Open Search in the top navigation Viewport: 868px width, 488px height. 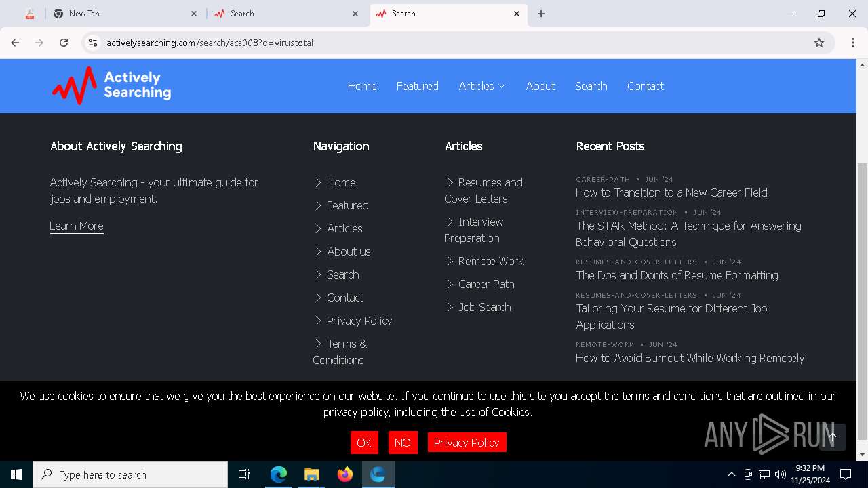(x=591, y=86)
